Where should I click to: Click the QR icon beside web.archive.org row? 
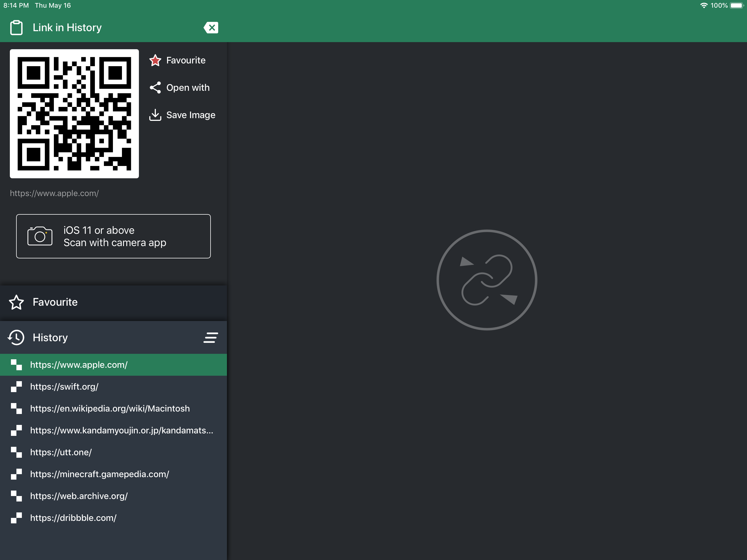click(16, 496)
